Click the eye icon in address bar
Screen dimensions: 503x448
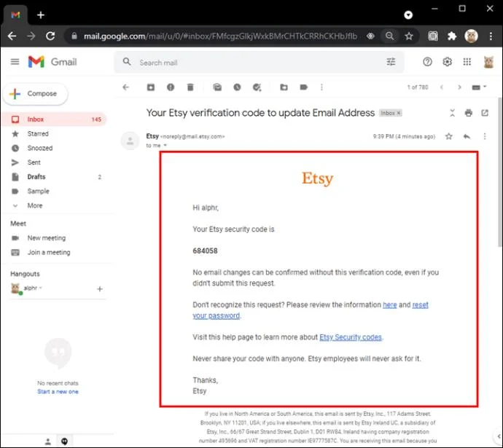pos(370,36)
